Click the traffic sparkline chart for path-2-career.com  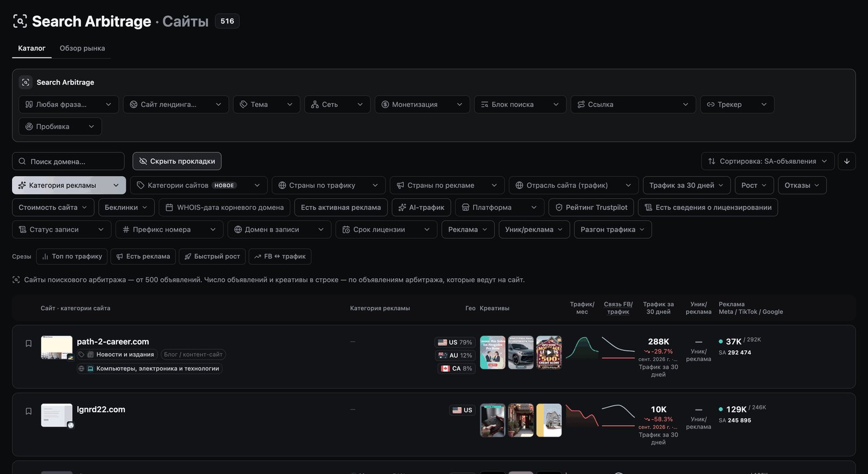(x=582, y=348)
